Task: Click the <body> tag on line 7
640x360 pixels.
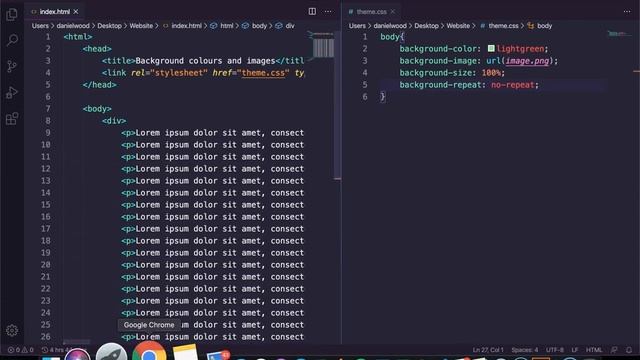Action: (97, 109)
